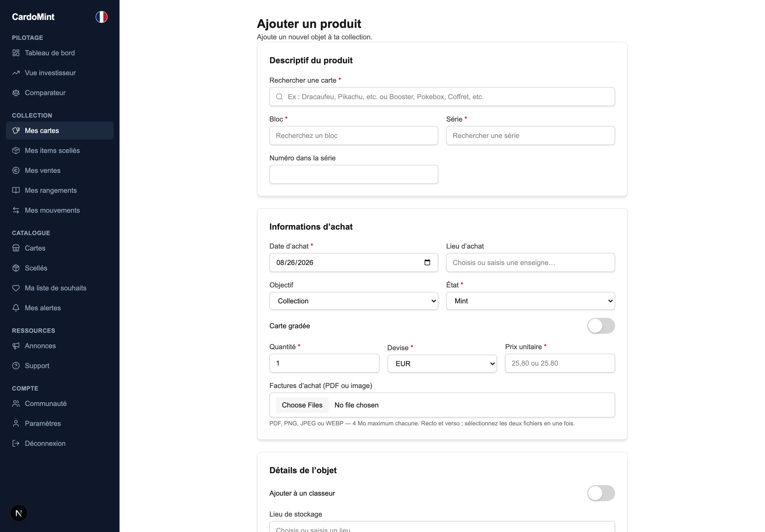Screen dimensions: 765x532
Task: Click the Prix unitaire field
Action: (560, 363)
